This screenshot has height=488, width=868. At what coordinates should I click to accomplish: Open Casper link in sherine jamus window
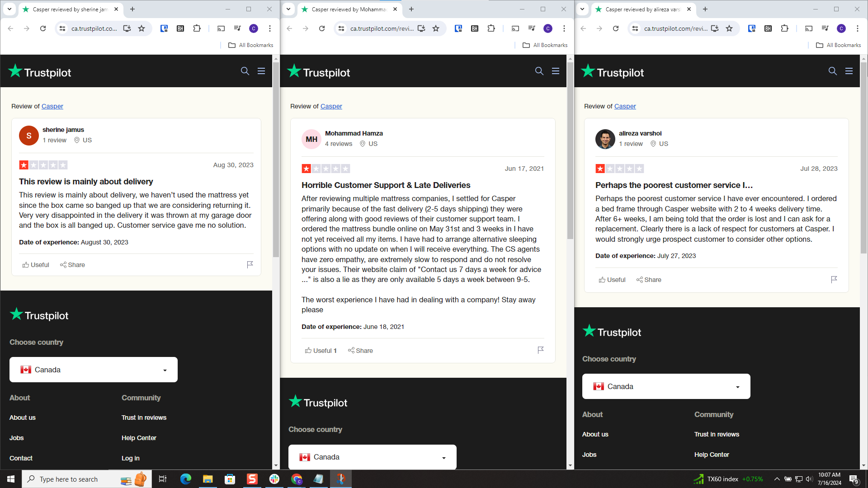pos(52,106)
